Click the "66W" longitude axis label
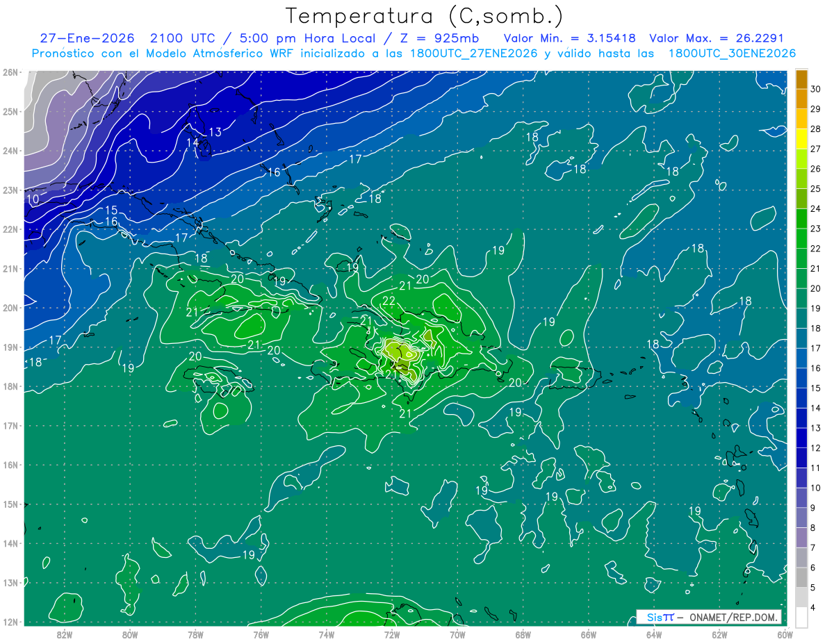This screenshot has width=834, height=644. coord(589,634)
